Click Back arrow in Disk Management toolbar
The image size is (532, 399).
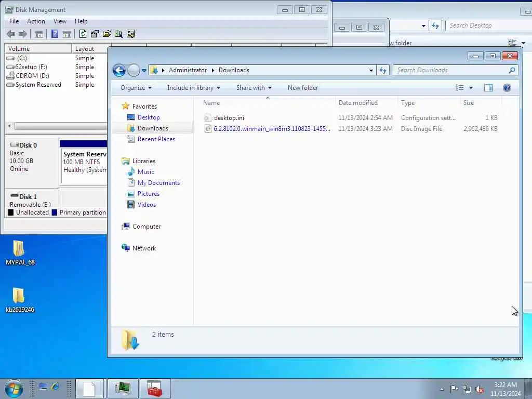10,34
